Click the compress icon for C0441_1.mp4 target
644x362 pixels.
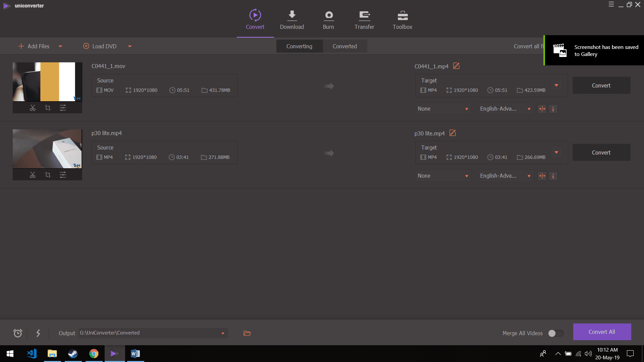pyautogui.click(x=542, y=109)
